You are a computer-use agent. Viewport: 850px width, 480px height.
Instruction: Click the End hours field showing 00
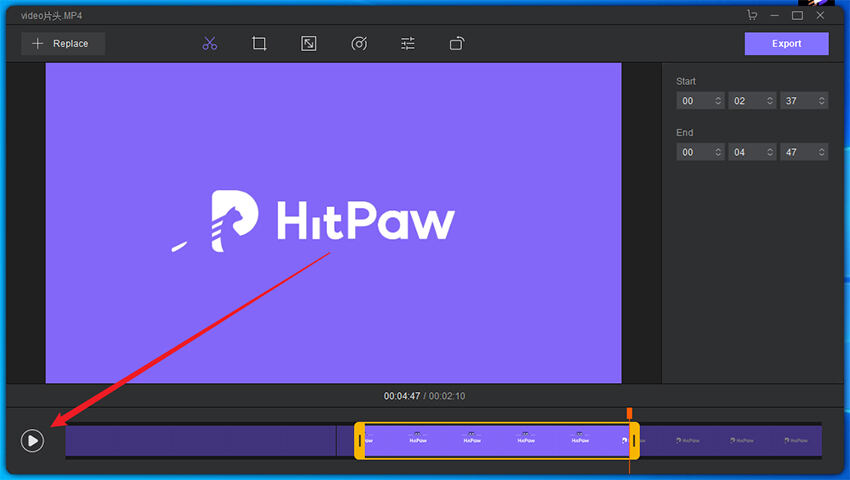700,152
